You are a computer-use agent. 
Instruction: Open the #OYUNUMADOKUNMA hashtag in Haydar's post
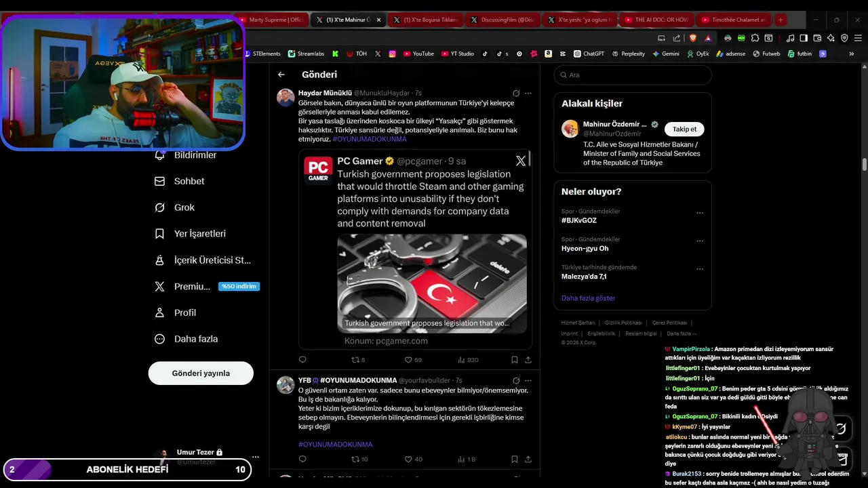pyautogui.click(x=370, y=139)
